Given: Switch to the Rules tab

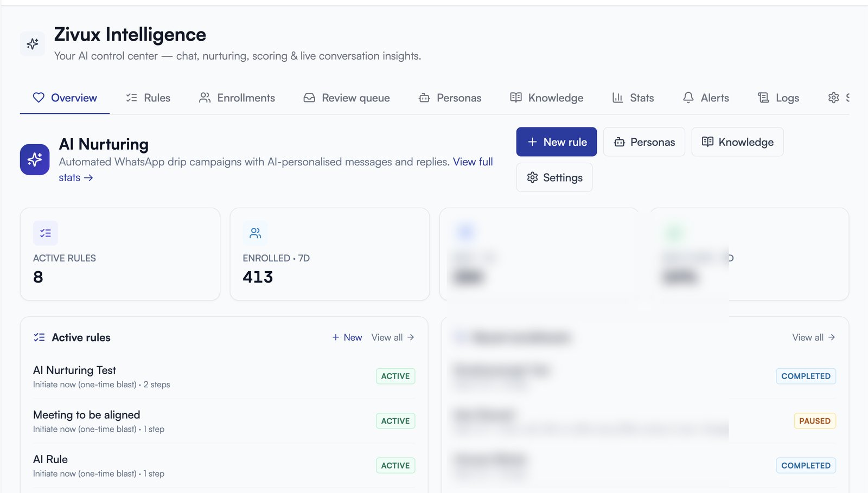Looking at the screenshot, I should [148, 98].
